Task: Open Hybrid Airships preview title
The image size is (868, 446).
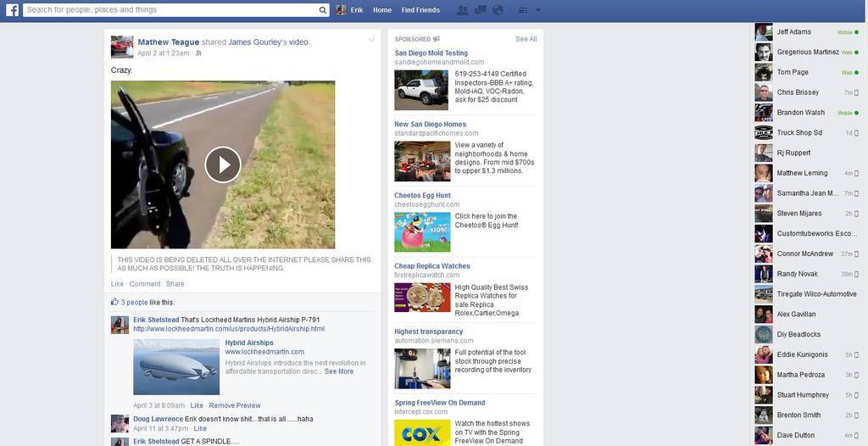Action: point(249,343)
